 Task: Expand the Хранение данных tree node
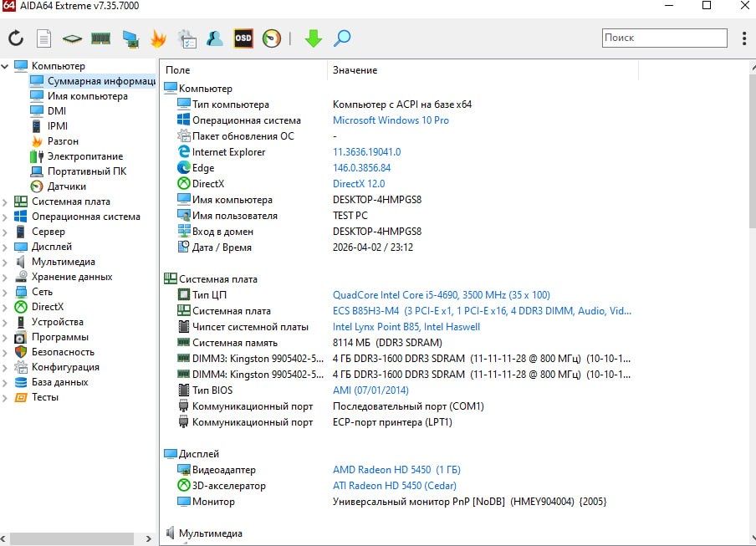pos(5,277)
